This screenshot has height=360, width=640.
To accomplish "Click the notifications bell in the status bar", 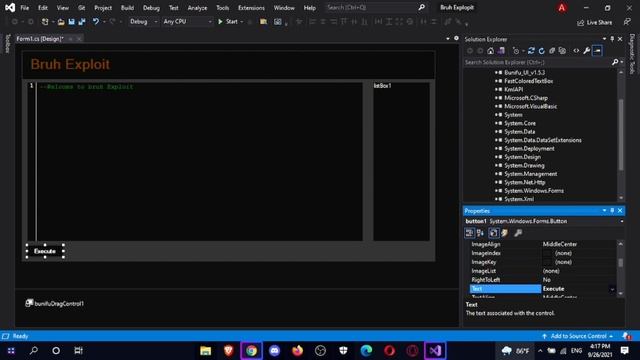I will pos(626,336).
